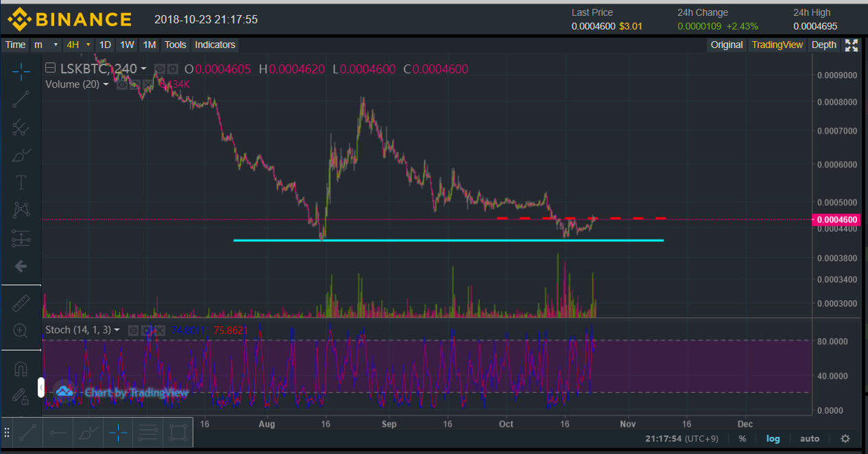Viewport: 868px width, 454px height.
Task: Select the 1D timeframe button
Action: pos(105,45)
